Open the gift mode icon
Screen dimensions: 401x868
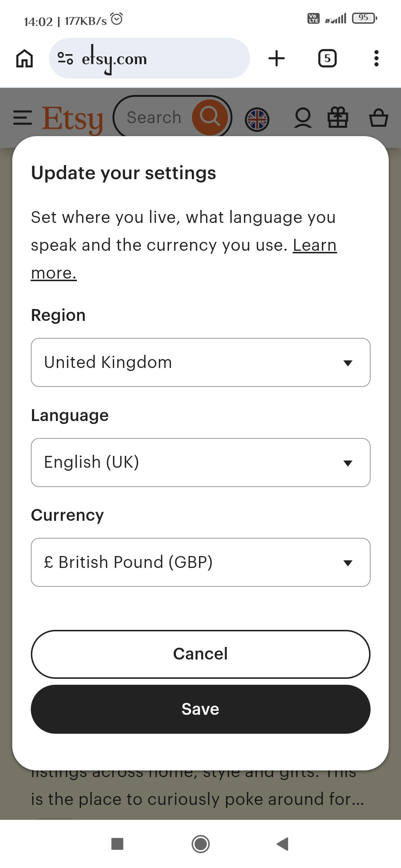click(x=338, y=118)
